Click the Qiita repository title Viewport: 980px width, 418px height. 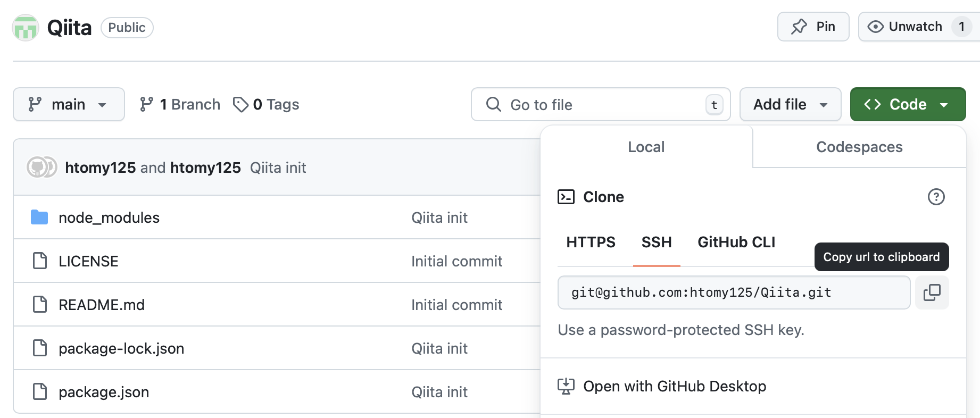tap(69, 28)
